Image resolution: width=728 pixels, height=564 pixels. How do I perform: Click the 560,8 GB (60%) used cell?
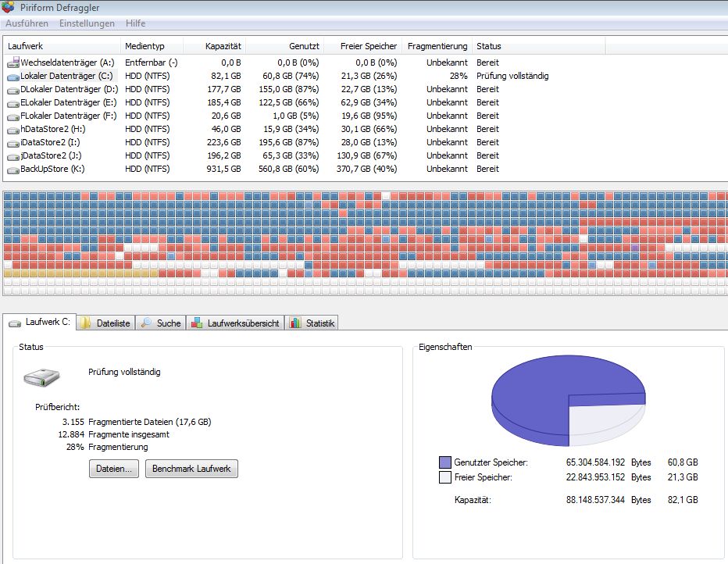pos(289,169)
